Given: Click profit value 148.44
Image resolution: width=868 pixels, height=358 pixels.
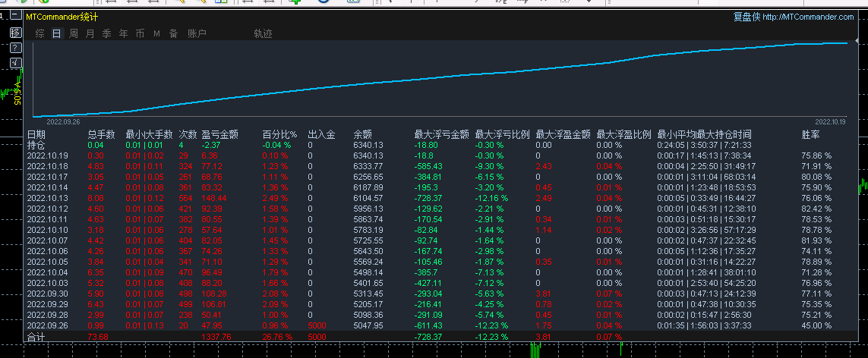Looking at the screenshot, I should pos(214,198).
